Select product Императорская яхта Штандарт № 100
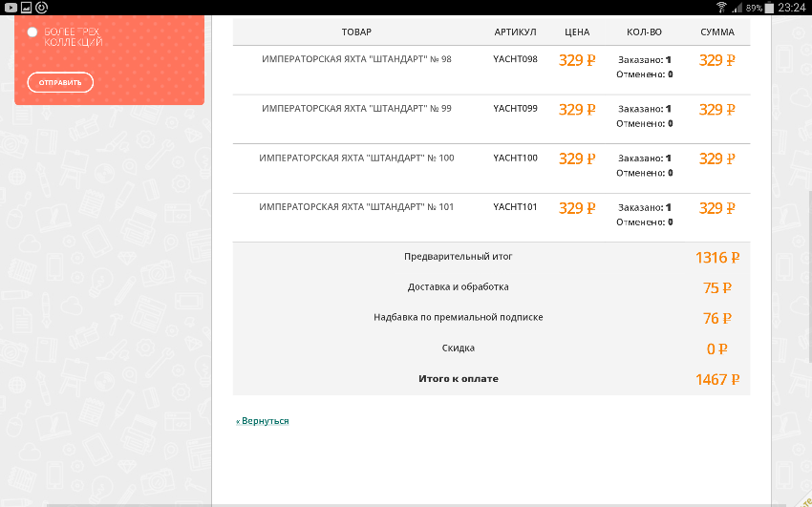 [x=356, y=158]
